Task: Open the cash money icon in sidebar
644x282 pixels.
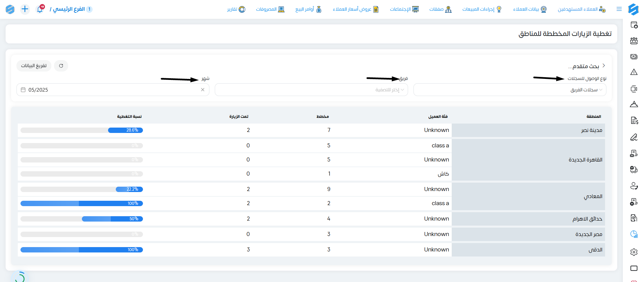Action: pyautogui.click(x=634, y=56)
